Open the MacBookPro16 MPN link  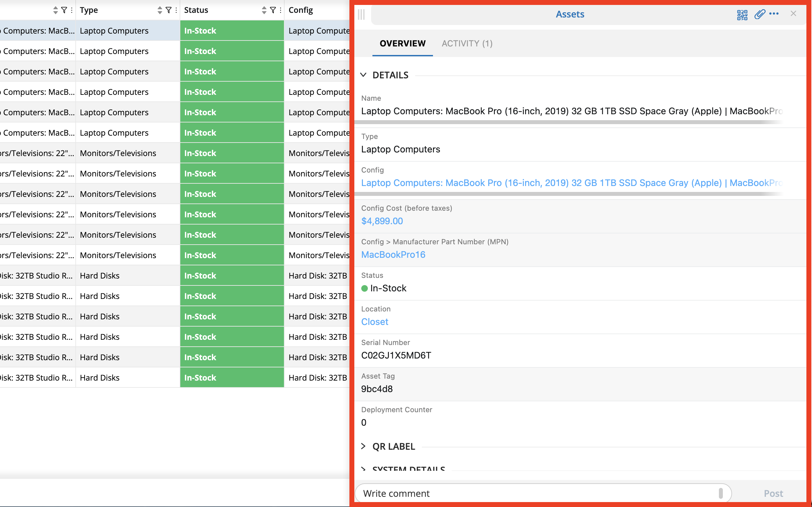pos(393,255)
